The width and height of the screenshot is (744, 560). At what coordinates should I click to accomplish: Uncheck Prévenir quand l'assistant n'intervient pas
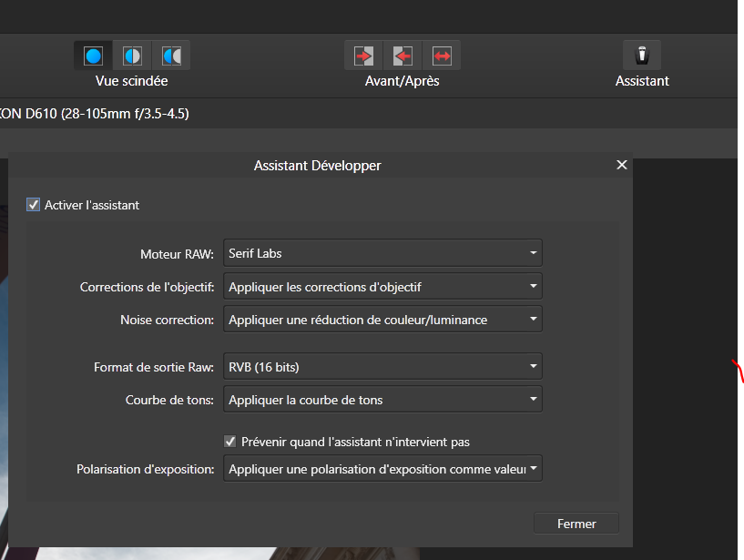[x=230, y=442]
